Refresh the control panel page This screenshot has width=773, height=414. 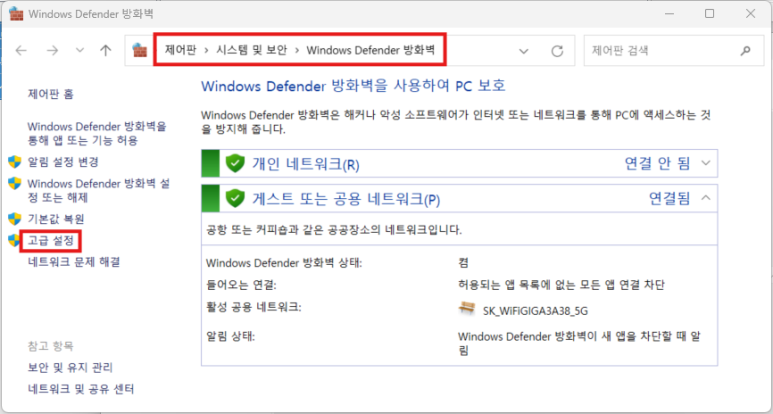557,51
